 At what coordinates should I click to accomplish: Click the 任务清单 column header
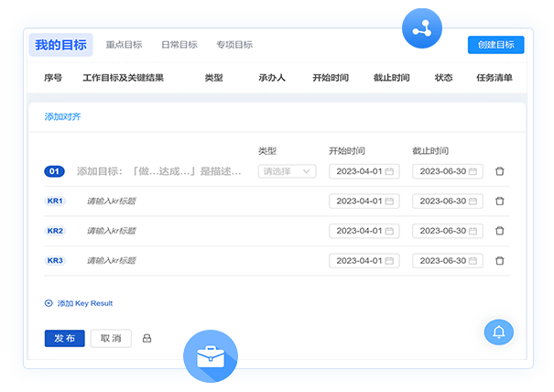[x=494, y=78]
